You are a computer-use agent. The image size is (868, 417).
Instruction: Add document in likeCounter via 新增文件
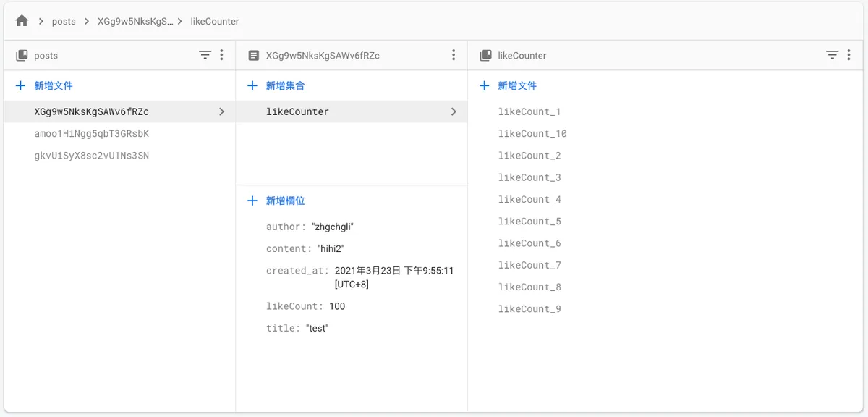coord(516,85)
